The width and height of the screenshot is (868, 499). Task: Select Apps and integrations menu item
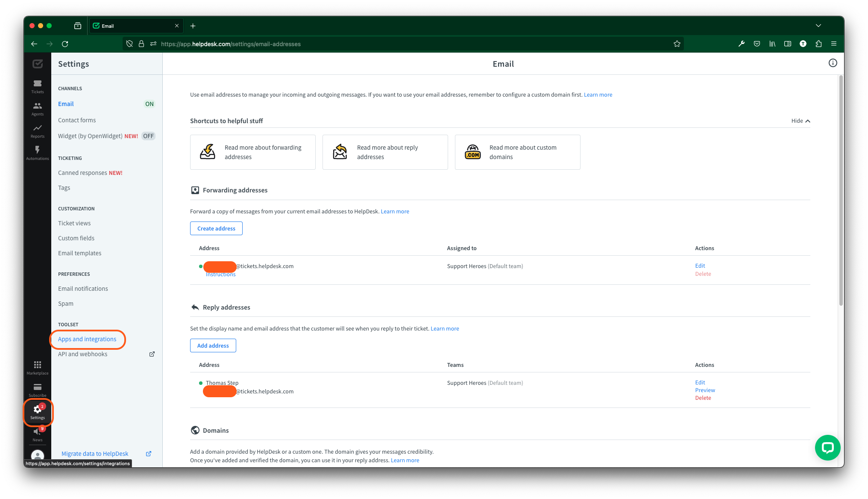click(x=87, y=338)
